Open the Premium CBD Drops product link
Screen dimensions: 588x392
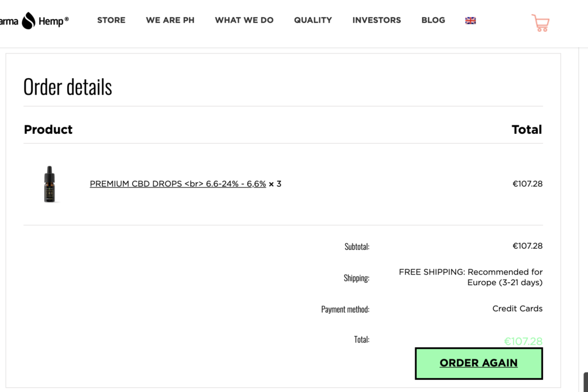178,184
